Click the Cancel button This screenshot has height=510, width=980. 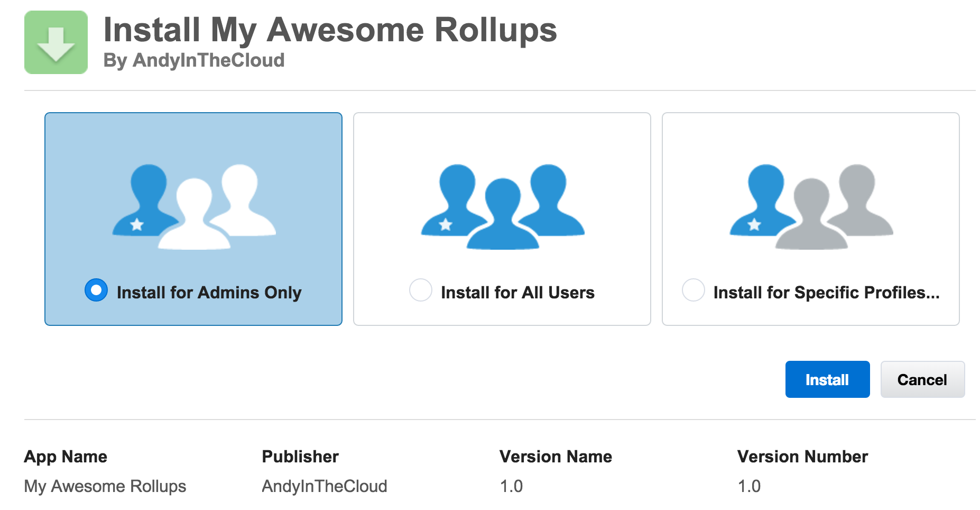[x=922, y=379]
